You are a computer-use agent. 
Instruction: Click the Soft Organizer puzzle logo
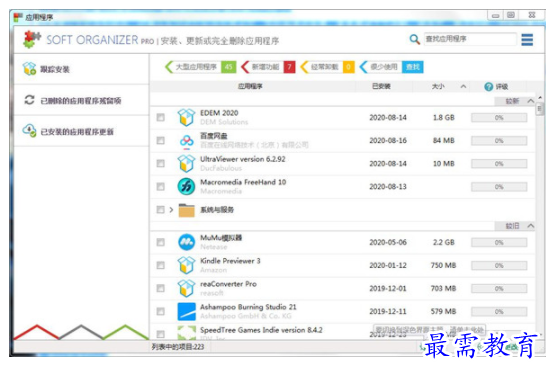(32, 39)
